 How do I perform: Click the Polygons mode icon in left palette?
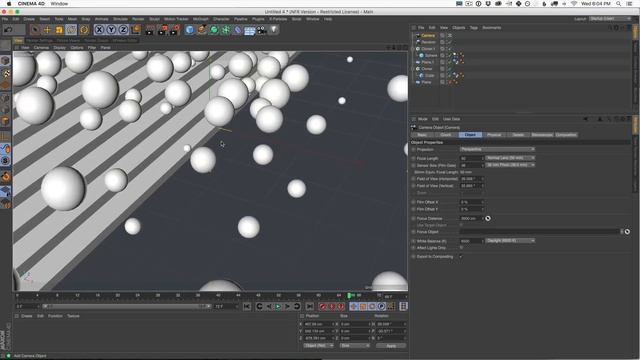pos(6,122)
